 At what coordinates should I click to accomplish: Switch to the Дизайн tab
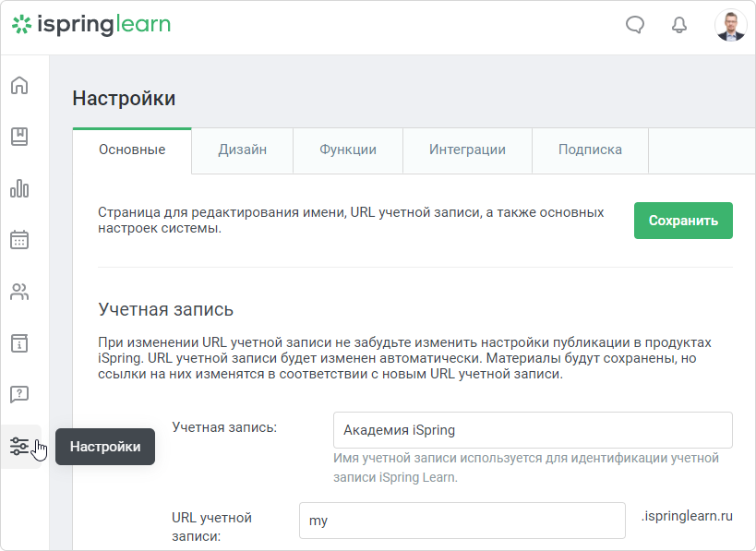click(243, 150)
